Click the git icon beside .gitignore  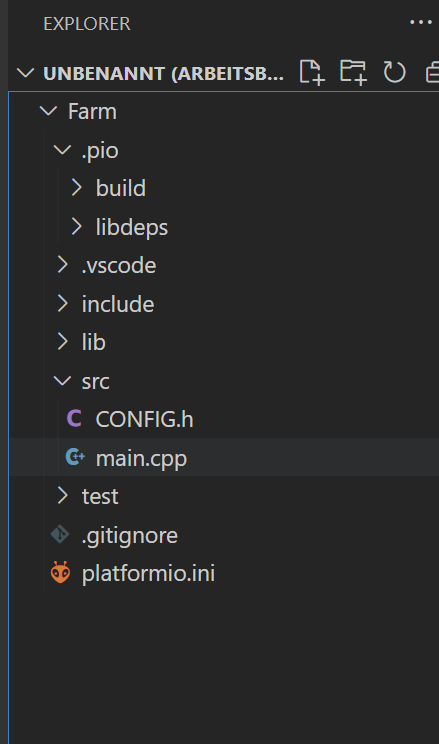(60, 534)
